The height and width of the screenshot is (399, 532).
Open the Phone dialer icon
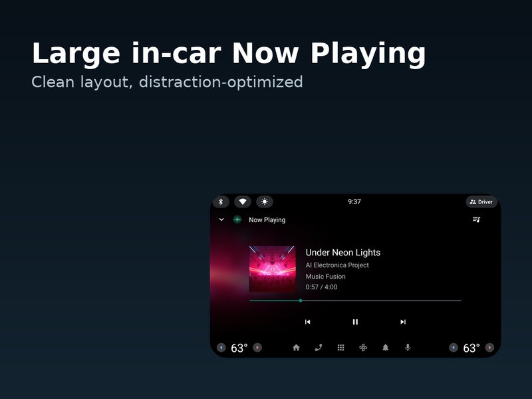[319, 347]
